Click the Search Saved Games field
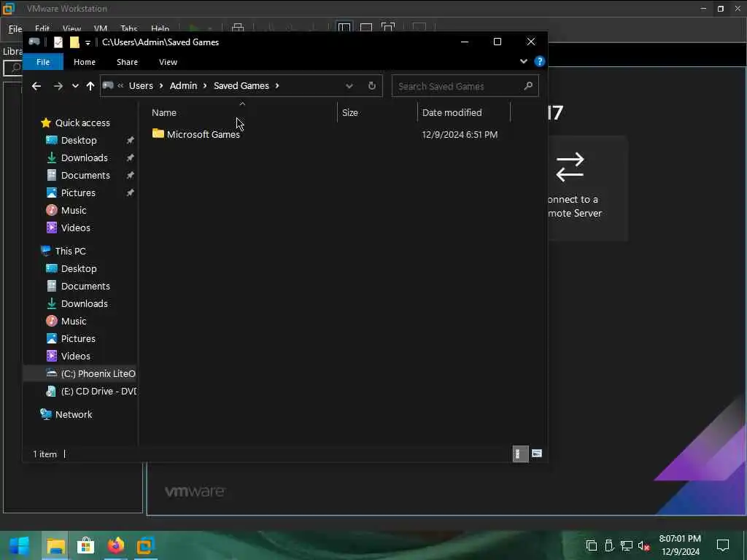Image resolution: width=747 pixels, height=560 pixels. [x=465, y=86]
